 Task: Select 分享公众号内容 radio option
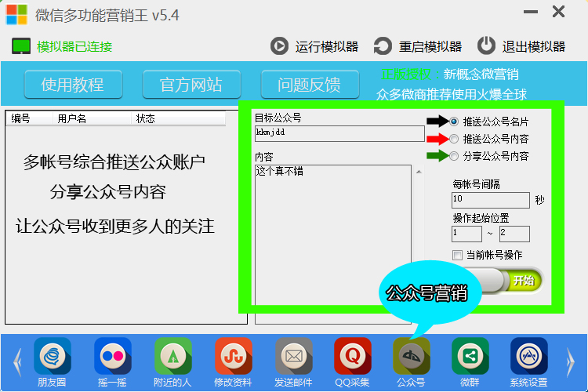(454, 156)
